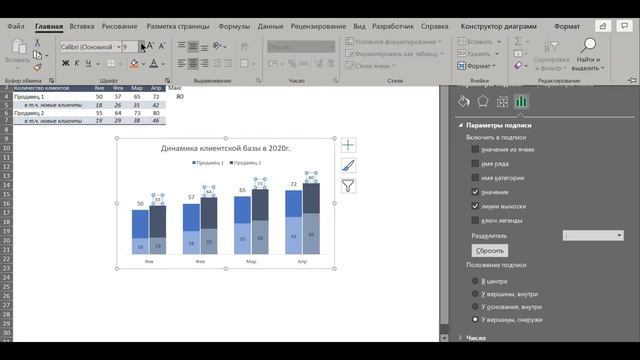Screen dimensions: 640x360
Task: Apply fill color bucket icon
Action: [x=134, y=63]
